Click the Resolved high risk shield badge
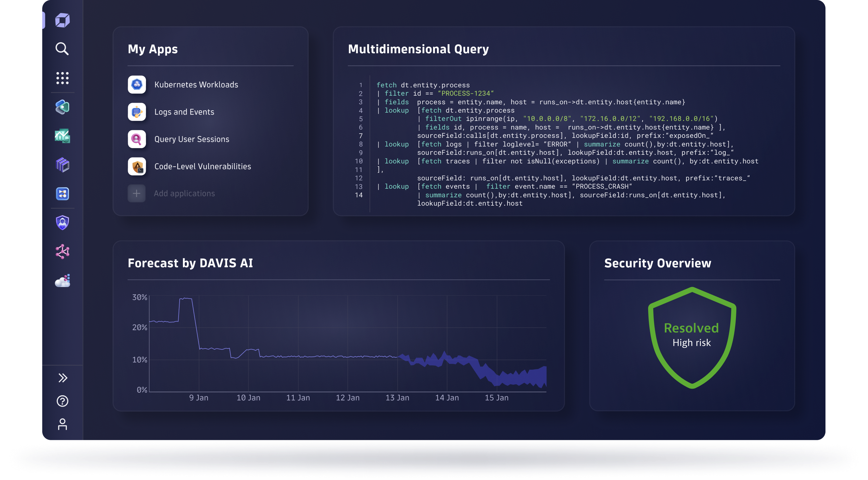868x480 pixels. pos(691,335)
